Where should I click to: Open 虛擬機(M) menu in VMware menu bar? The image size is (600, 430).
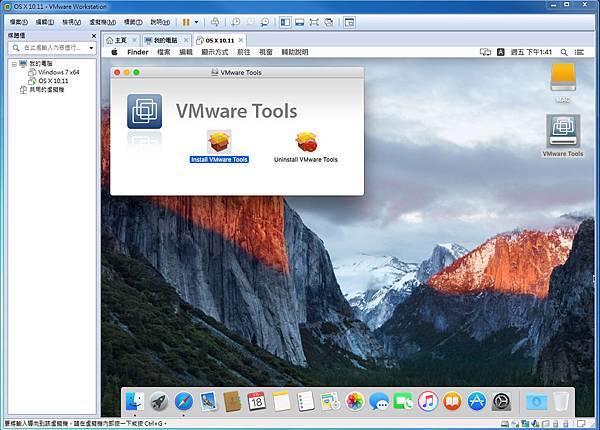coord(103,22)
